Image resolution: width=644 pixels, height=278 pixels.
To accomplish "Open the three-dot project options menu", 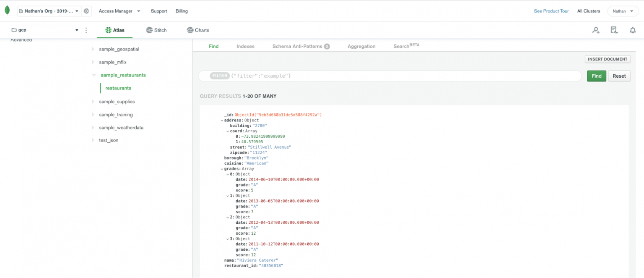I will point(86,30).
